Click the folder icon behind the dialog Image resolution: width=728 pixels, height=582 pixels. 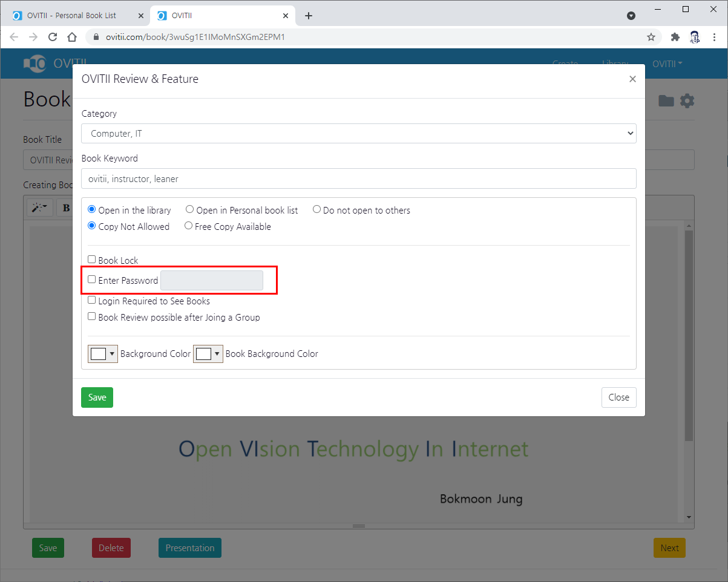(x=666, y=100)
